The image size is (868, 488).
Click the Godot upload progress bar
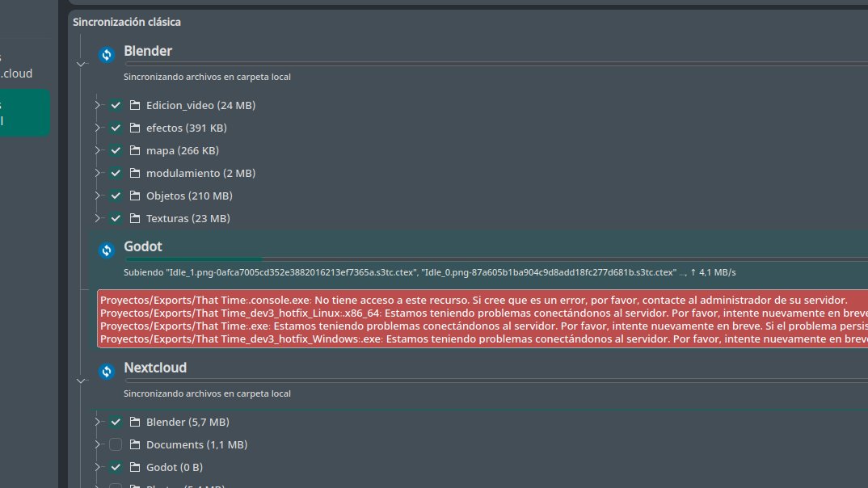point(496,259)
